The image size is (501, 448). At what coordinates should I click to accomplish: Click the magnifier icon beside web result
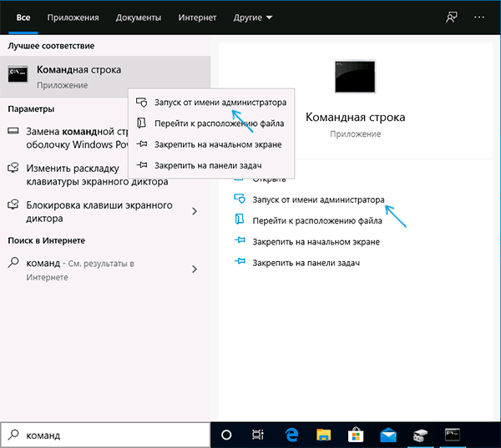pos(13,263)
